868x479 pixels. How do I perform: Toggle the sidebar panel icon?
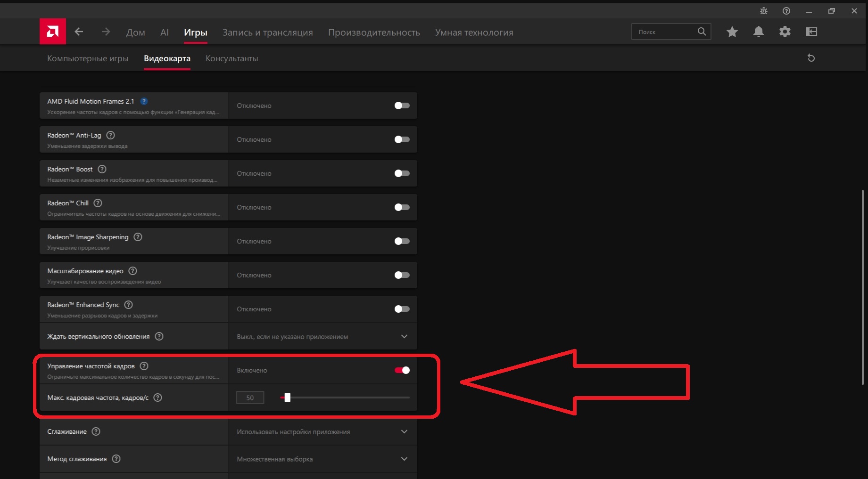(x=811, y=32)
